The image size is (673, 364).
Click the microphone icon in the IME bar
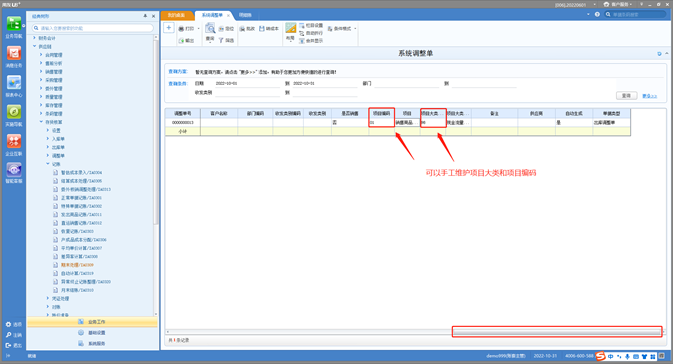[627, 356]
